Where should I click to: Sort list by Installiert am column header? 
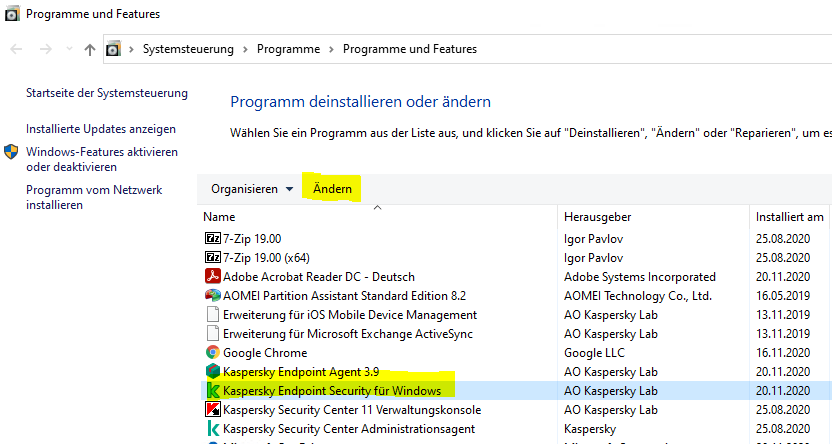(x=790, y=217)
